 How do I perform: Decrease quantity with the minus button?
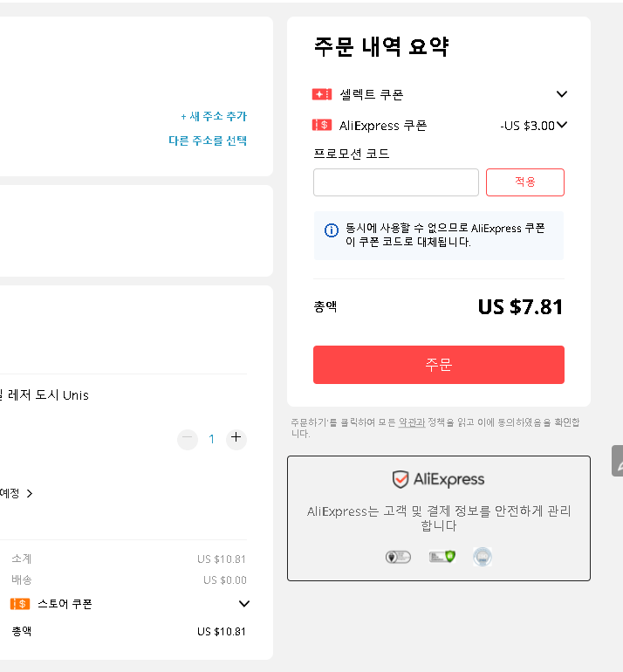(x=188, y=438)
